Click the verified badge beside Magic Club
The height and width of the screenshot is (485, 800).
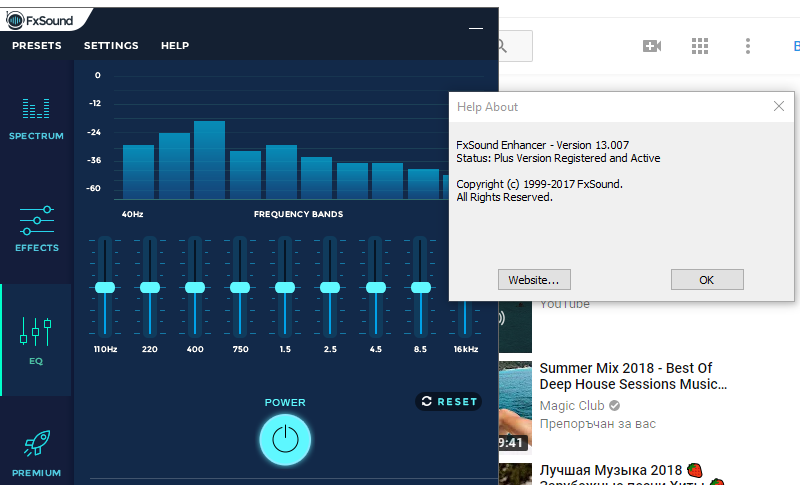[614, 405]
